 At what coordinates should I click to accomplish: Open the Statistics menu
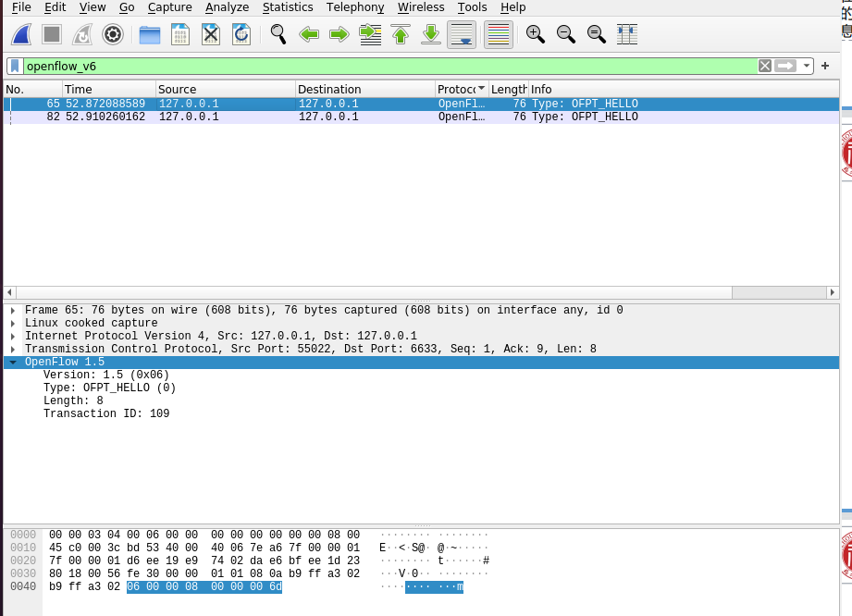click(x=288, y=7)
